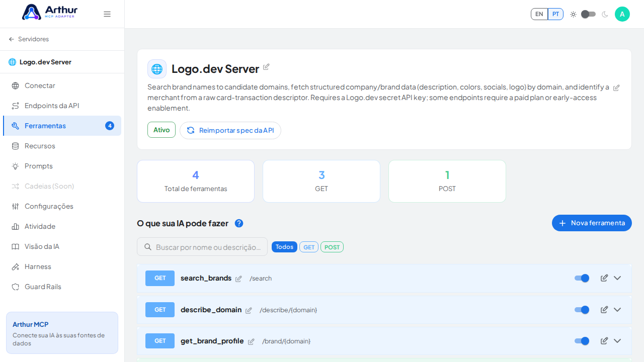Image resolution: width=644 pixels, height=362 pixels.
Task: Click the tool search input field
Action: pyautogui.click(x=202, y=247)
